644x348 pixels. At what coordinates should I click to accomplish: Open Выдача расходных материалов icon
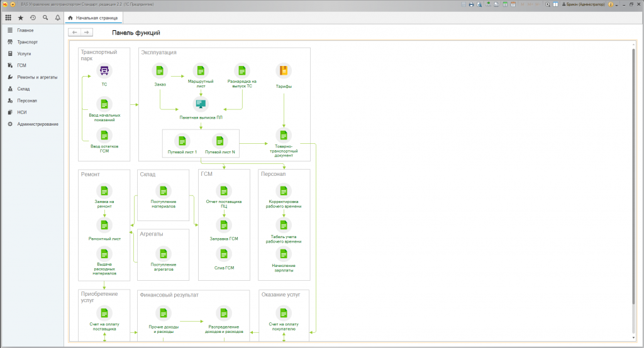tap(104, 254)
